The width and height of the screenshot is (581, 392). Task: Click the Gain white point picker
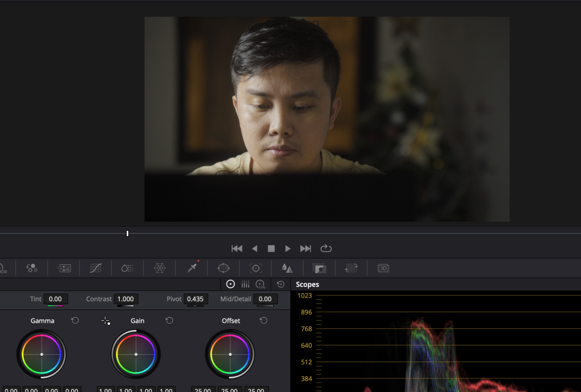pyautogui.click(x=106, y=321)
